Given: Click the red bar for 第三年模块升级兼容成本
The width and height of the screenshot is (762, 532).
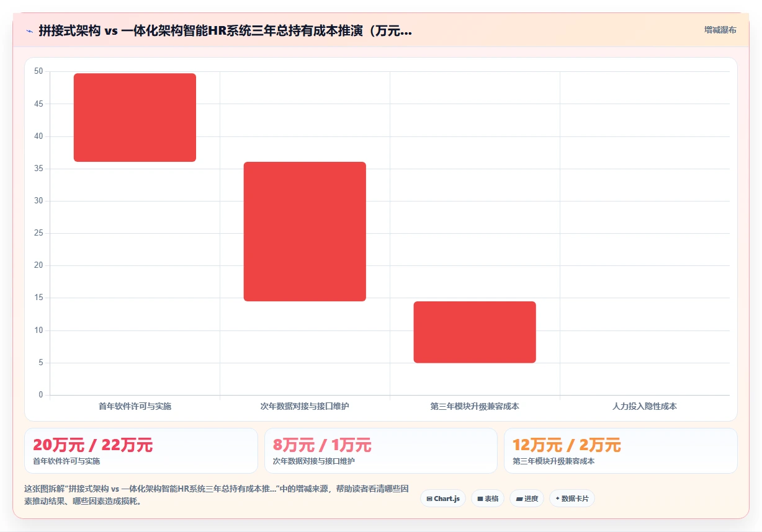Looking at the screenshot, I should pyautogui.click(x=475, y=332).
